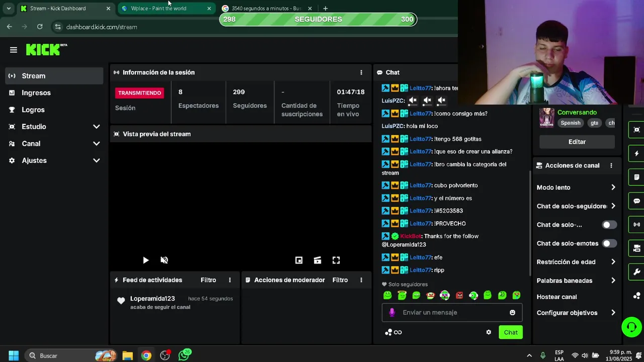This screenshot has width=644, height=362.
Task: Open Modo lento options
Action: 576,188
